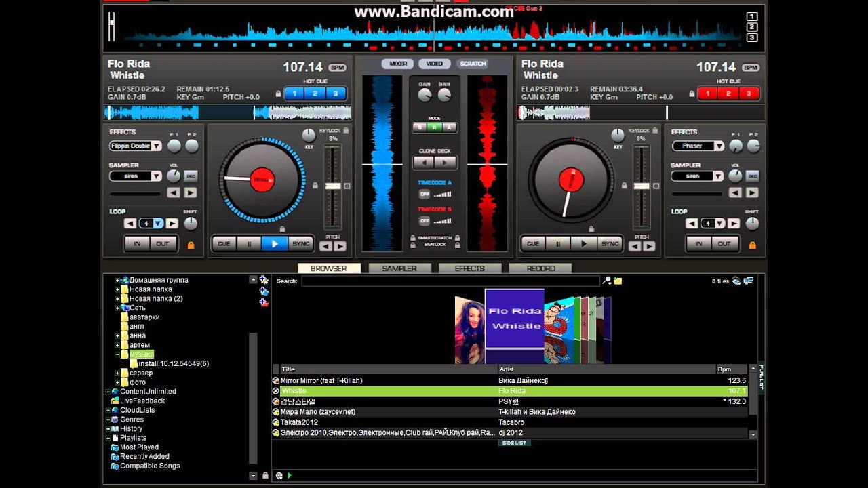Expand the Playlists tree node
Screen dimensions: 868x488
108,438
